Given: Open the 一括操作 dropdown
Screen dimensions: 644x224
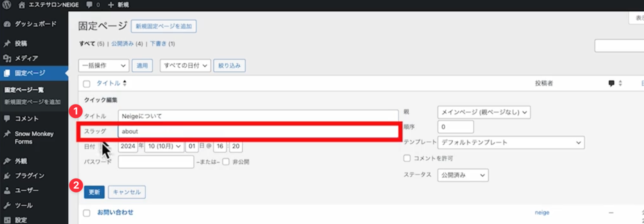Looking at the screenshot, I should point(104,65).
